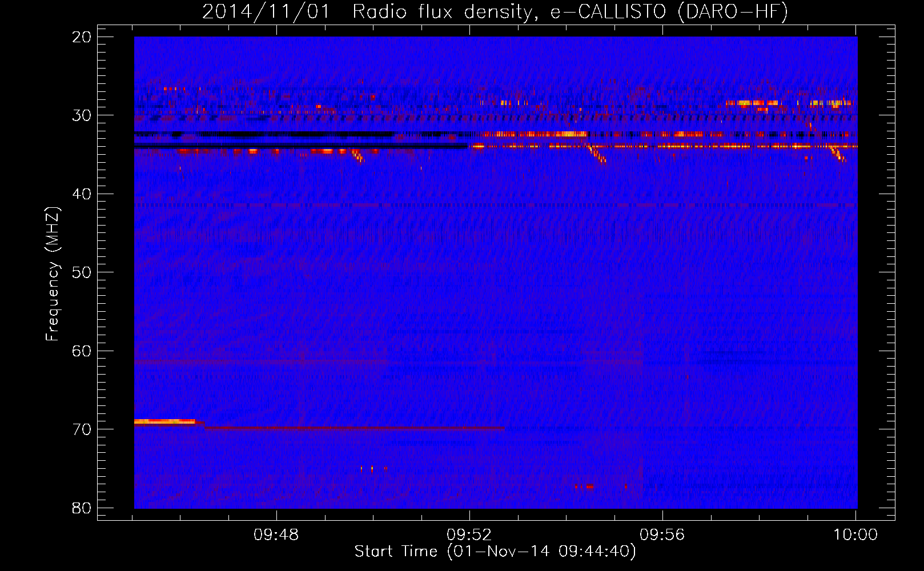Viewport: 924px width, 571px height.
Task: Click the 30 frequency tick label
Action: [82, 115]
